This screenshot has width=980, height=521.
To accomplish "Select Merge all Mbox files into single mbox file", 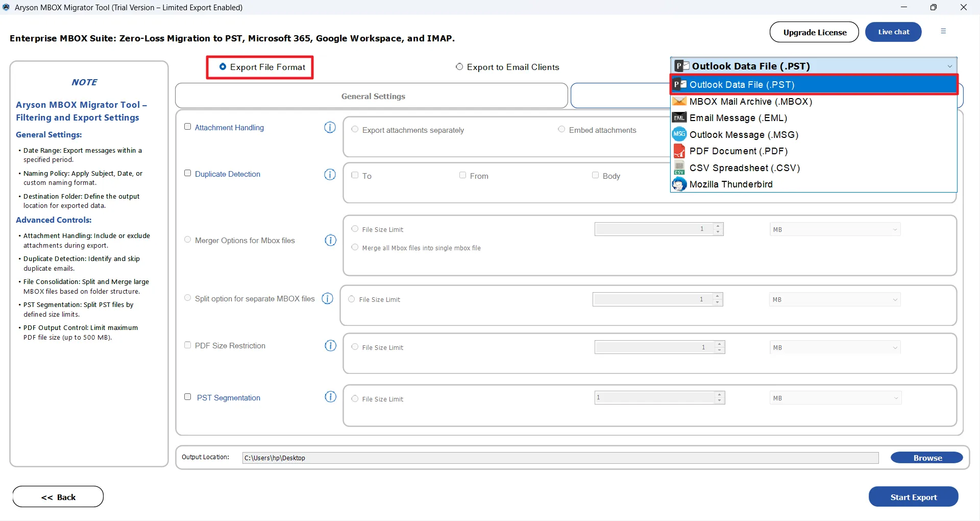I will (355, 247).
